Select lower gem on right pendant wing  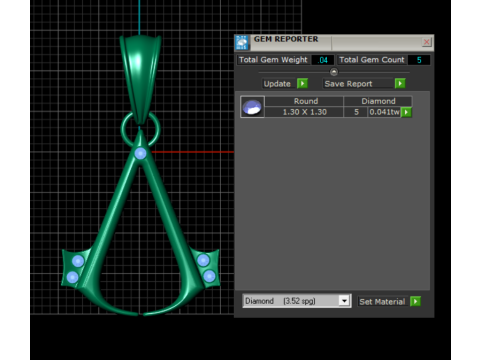pos(209,276)
